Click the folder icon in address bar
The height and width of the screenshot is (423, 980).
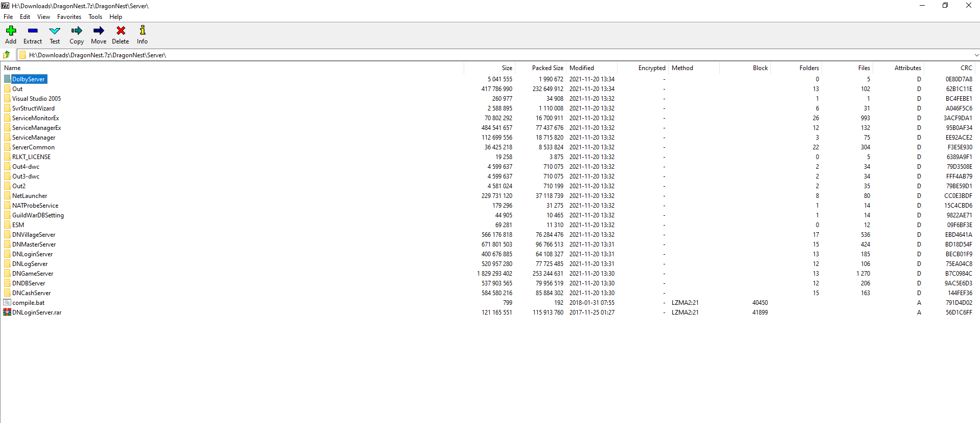point(22,55)
